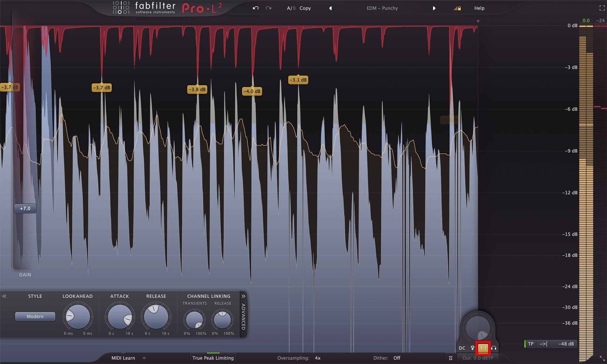Collapse advanced panel with right double chevron
Viewport: 607px width, 364px height.
(243, 296)
